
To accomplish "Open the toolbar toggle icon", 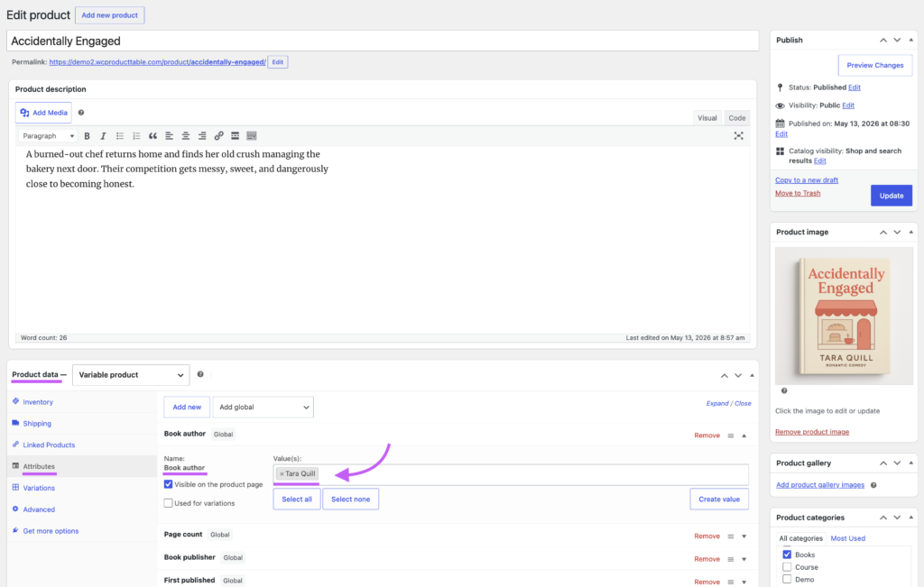I will pyautogui.click(x=252, y=136).
